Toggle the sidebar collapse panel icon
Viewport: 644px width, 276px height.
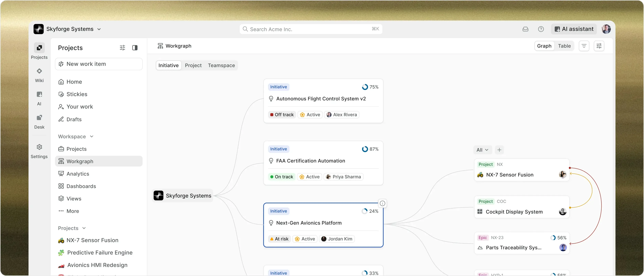(x=135, y=48)
